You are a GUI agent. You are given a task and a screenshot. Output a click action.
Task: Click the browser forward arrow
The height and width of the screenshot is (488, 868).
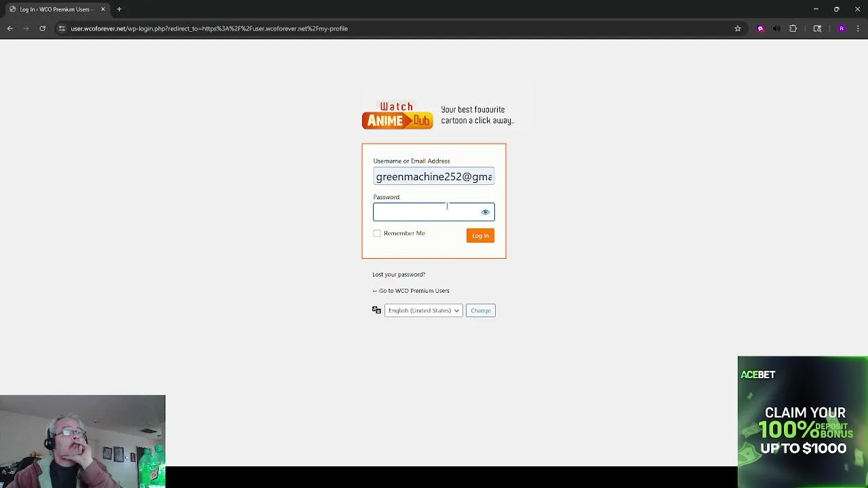click(x=26, y=28)
